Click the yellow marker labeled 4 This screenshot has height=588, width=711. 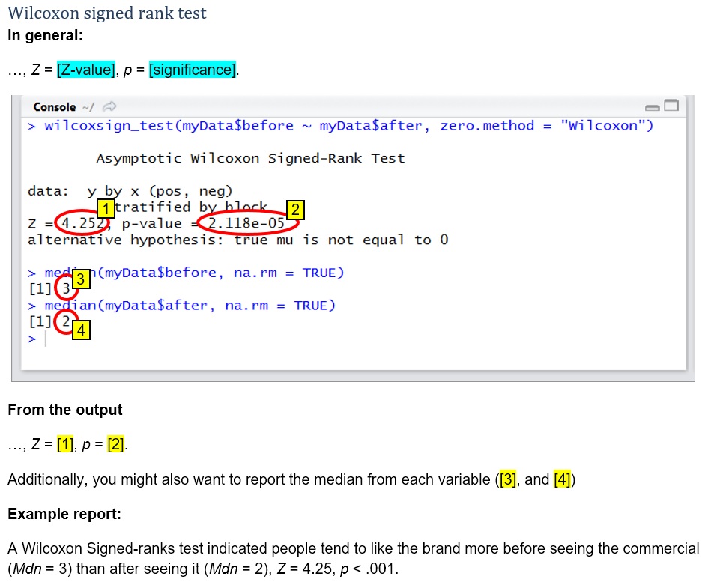click(x=81, y=330)
